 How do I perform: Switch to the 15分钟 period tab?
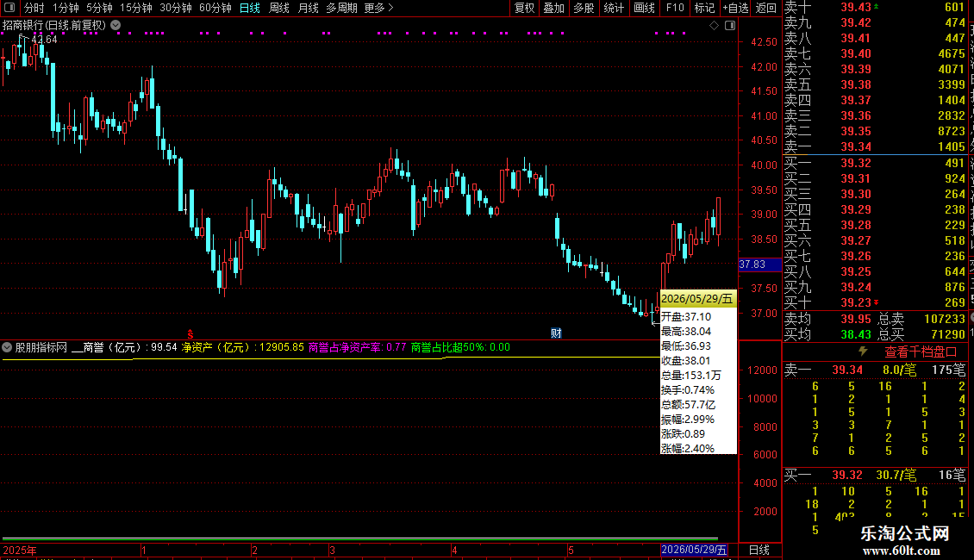click(x=135, y=8)
